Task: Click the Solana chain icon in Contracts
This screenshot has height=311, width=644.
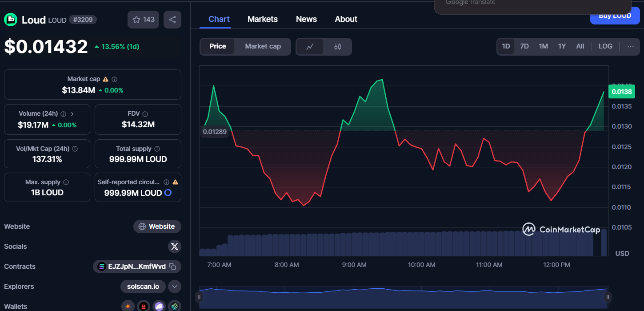Action: point(102,267)
